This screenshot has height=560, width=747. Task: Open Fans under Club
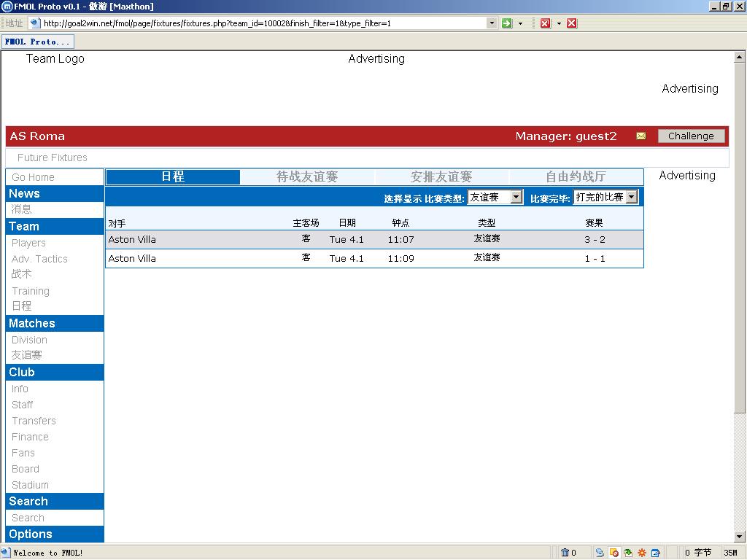[23, 454]
